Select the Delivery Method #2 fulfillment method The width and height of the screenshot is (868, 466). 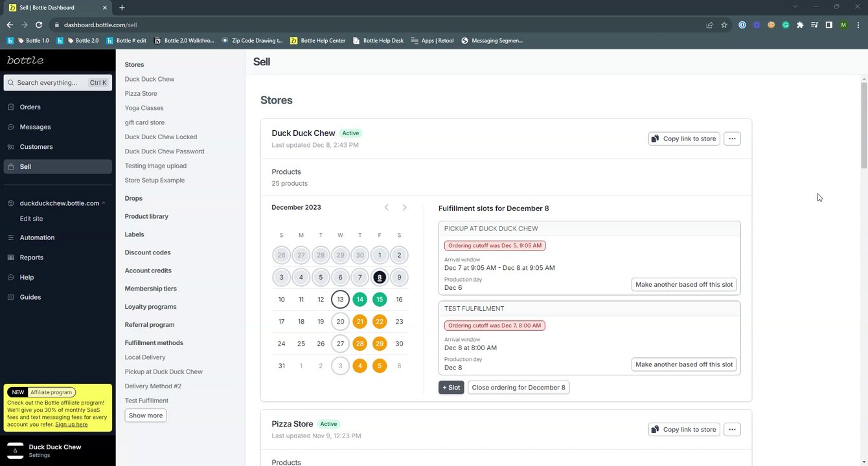(153, 386)
